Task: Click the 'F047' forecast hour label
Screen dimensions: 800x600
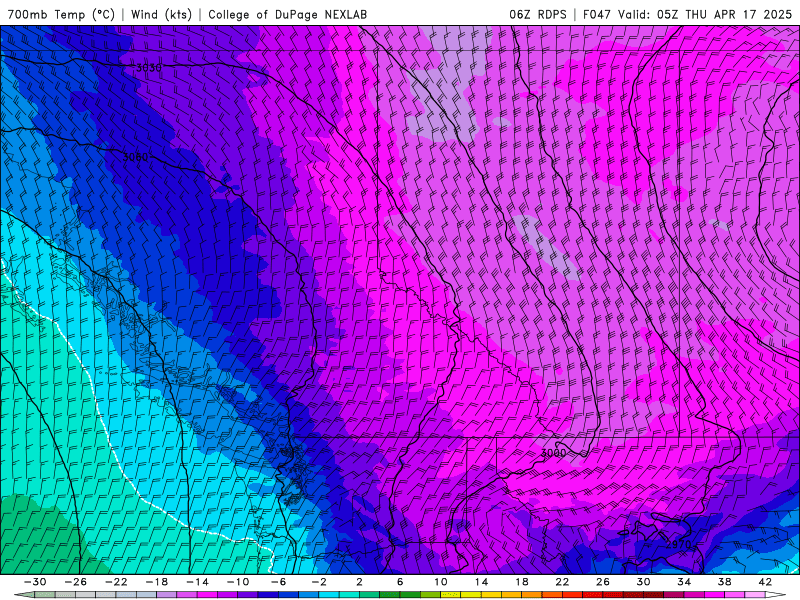Action: 597,14
